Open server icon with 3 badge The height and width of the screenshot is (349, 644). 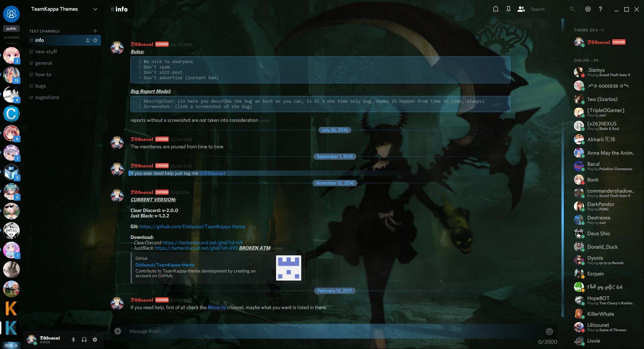(x=11, y=172)
